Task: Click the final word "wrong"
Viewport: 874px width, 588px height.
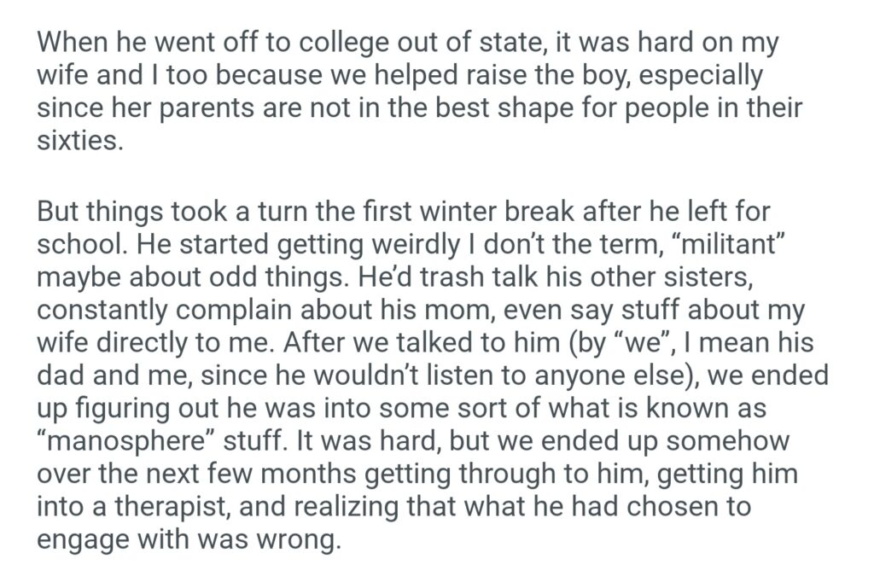Action: [293, 542]
